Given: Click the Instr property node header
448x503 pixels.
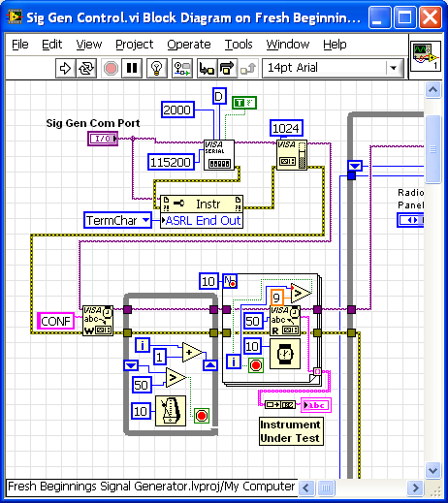Looking at the screenshot, I should 202,204.
